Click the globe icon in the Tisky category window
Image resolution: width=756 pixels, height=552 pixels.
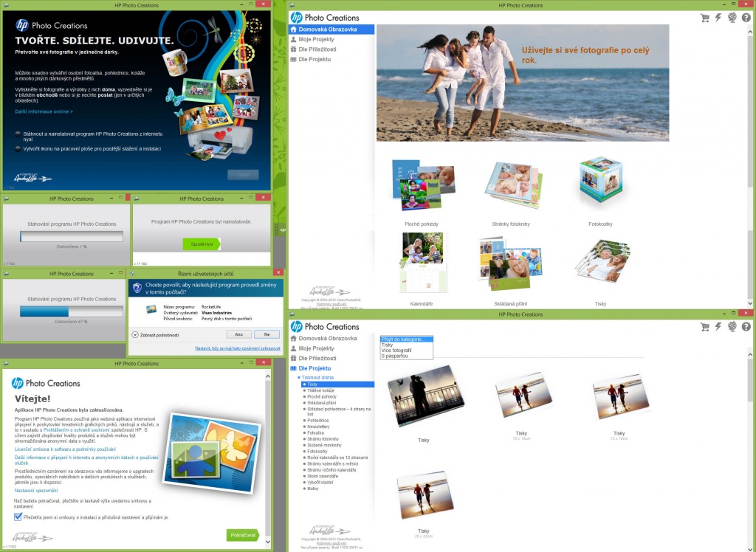[x=732, y=327]
